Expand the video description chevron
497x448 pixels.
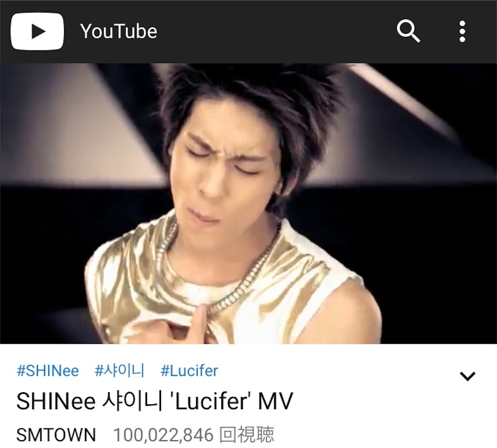coord(467,376)
